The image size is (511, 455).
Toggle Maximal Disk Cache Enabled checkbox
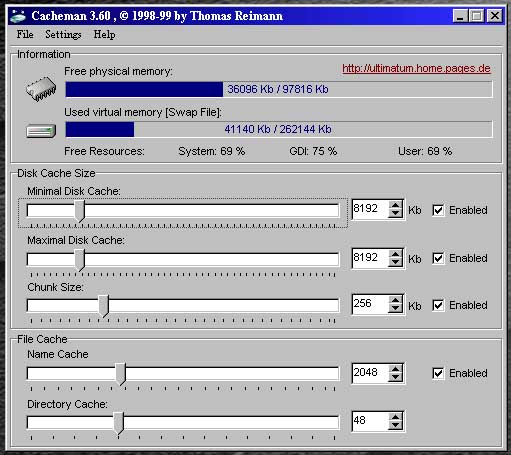[x=438, y=258]
